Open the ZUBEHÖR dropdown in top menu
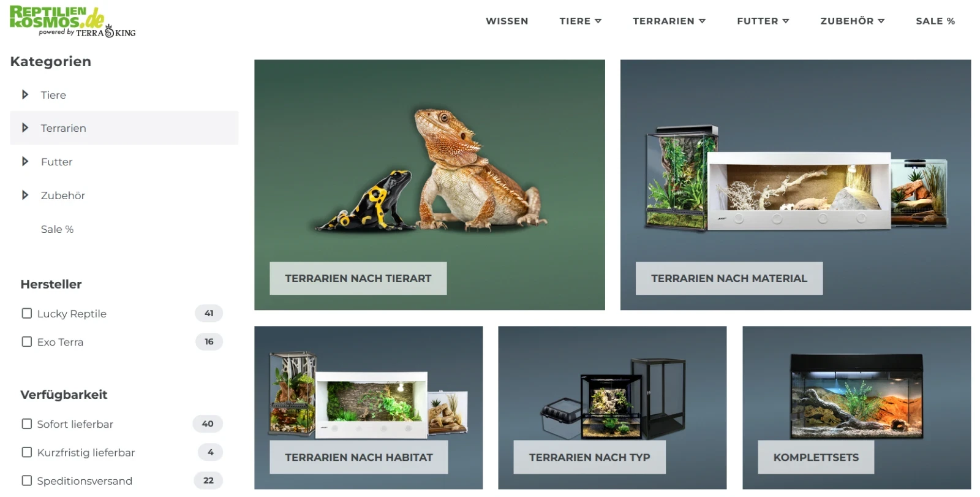980x497 pixels. point(853,21)
